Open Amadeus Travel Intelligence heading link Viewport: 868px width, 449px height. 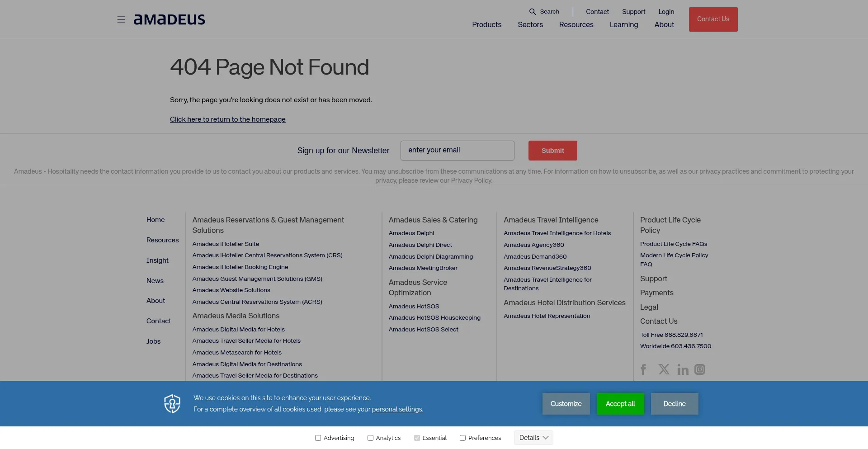point(551,220)
